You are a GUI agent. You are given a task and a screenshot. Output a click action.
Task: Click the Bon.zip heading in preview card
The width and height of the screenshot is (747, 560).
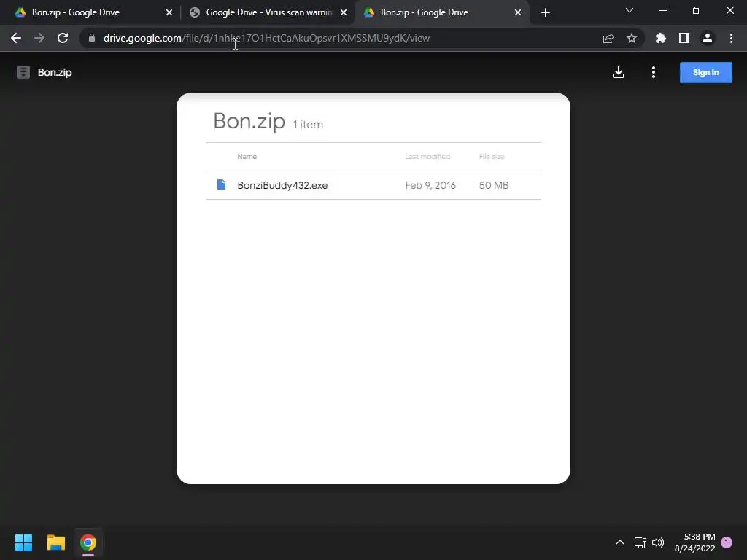click(x=249, y=121)
